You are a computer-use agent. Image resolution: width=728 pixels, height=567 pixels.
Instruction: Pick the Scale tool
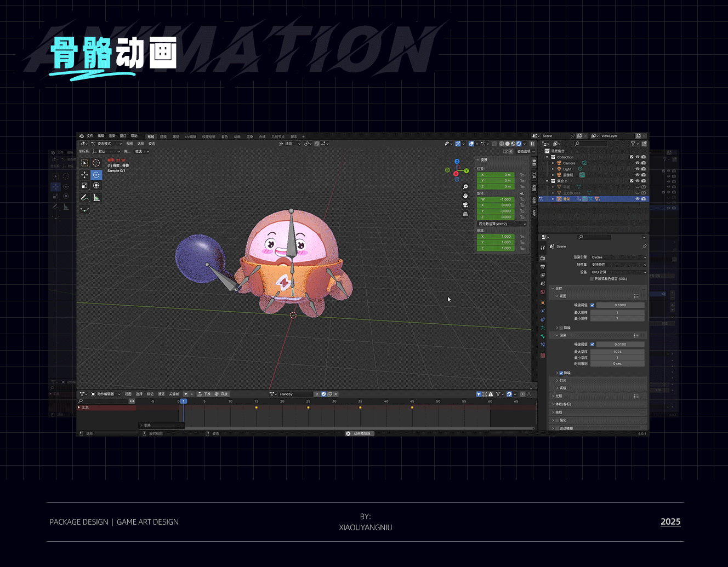pos(84,186)
